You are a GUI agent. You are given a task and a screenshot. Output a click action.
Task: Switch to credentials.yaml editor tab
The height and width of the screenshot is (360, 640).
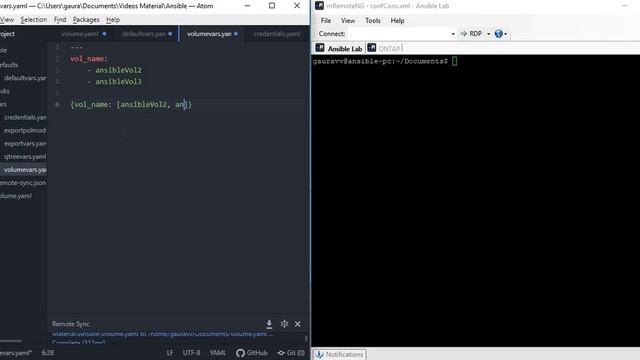[x=277, y=34]
